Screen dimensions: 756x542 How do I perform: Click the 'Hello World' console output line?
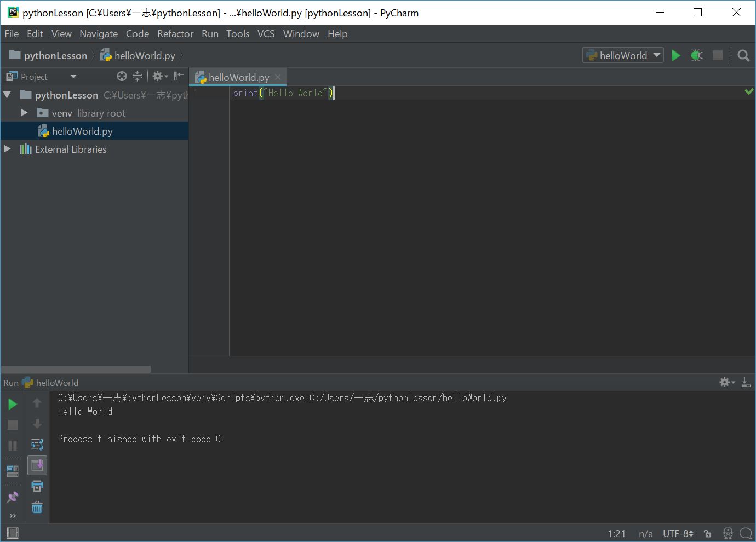pos(85,412)
